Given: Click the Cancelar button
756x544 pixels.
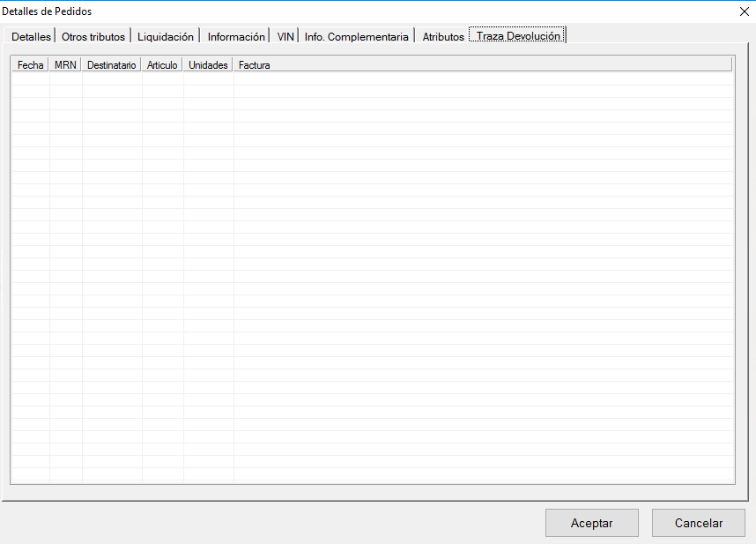Looking at the screenshot, I should click(698, 523).
